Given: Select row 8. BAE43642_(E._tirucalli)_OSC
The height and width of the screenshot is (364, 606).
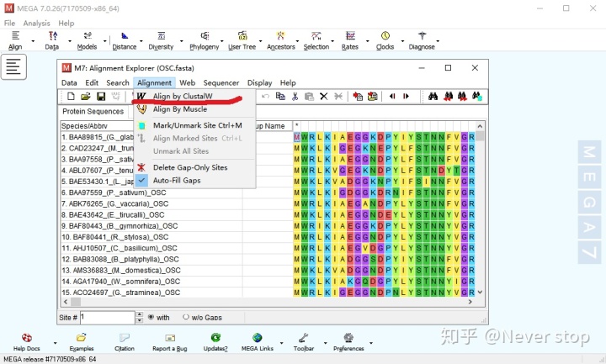Looking at the screenshot, I should [151, 214].
